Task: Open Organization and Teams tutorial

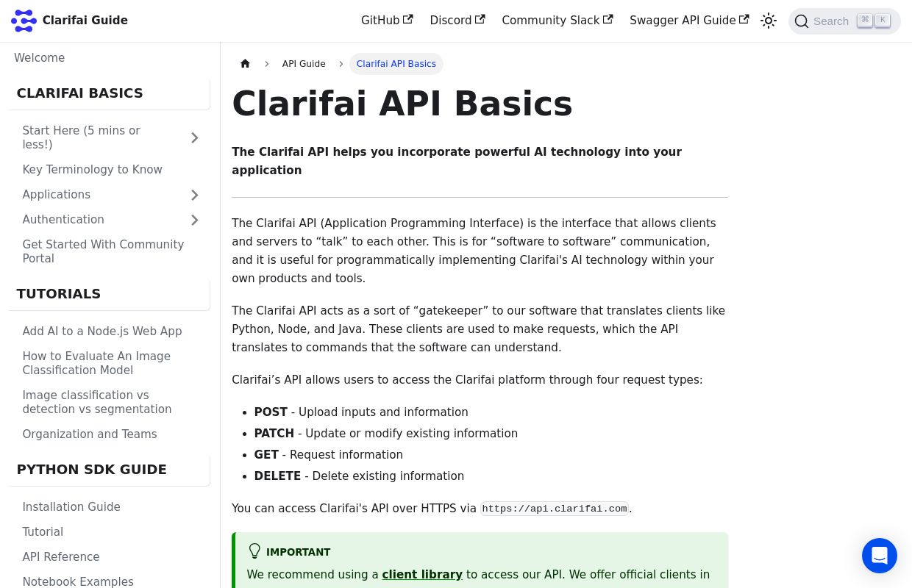Action: [x=90, y=434]
